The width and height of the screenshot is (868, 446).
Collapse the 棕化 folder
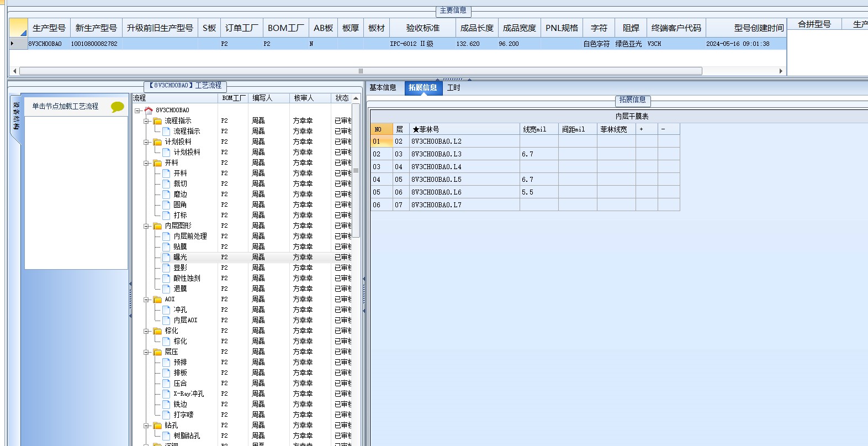click(146, 330)
